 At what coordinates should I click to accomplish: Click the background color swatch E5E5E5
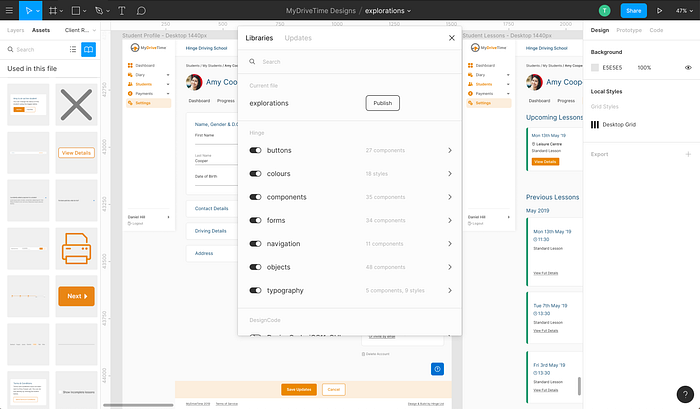coord(595,67)
